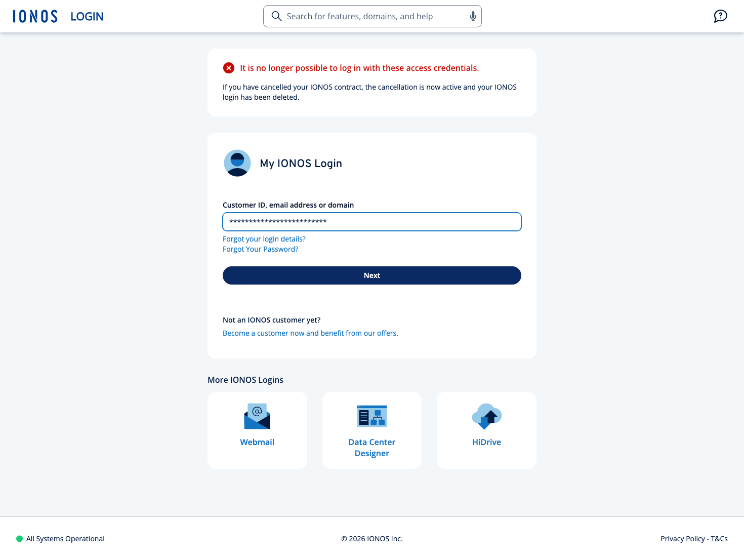744x560 pixels.
Task: Click the red error cross icon
Action: coord(229,68)
